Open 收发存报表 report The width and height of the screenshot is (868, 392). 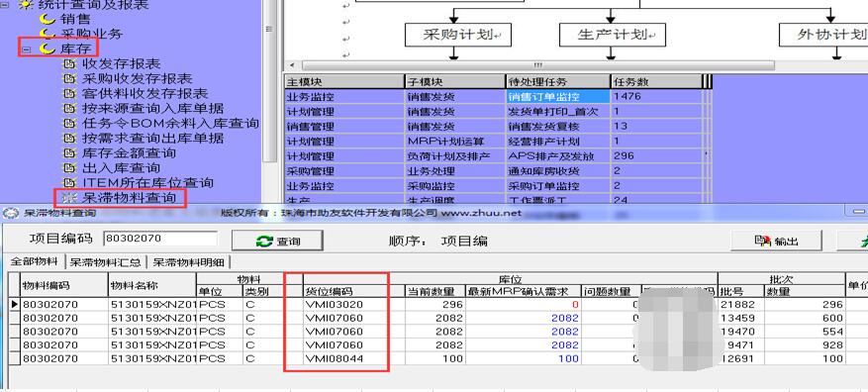click(x=121, y=63)
